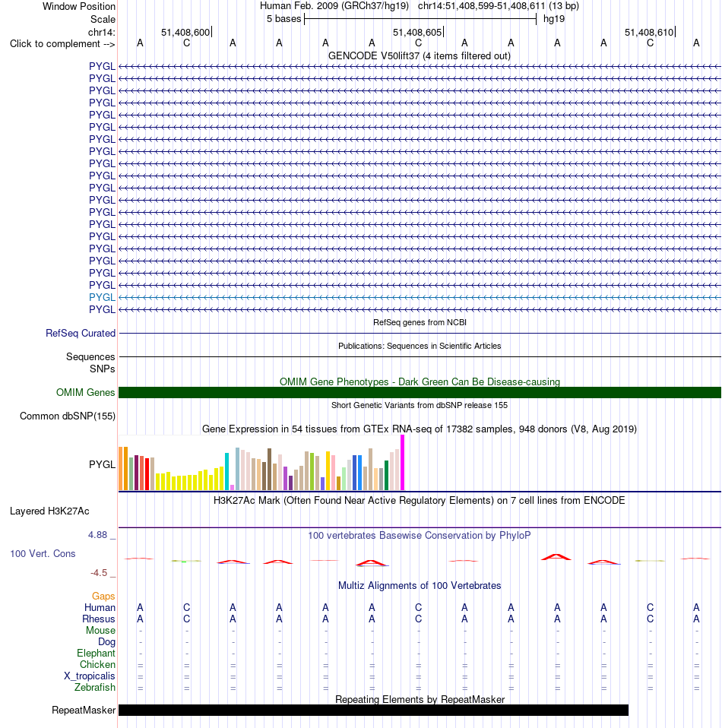This screenshot has height=728, width=722.
Task: Click the SNPs track label
Action: pos(102,369)
